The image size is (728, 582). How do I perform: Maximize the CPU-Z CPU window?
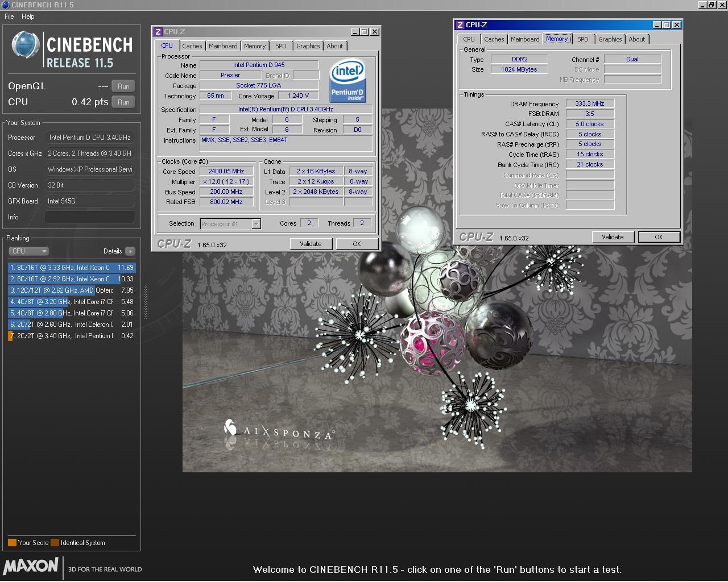(x=365, y=32)
